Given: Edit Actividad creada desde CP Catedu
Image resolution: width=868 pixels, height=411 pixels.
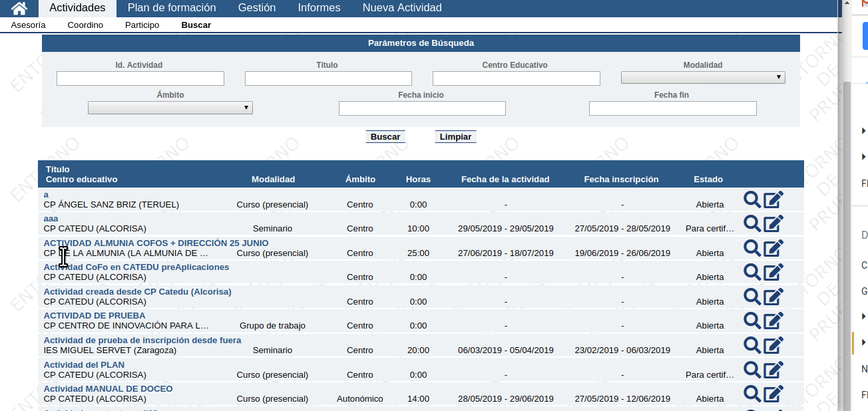Looking at the screenshot, I should click(773, 297).
